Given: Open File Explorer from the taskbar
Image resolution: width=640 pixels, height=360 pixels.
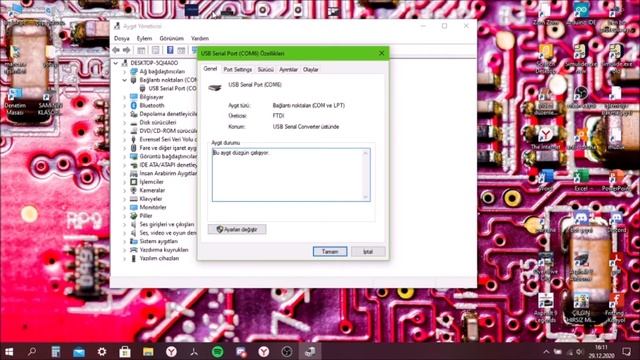Looking at the screenshot, I should [x=148, y=351].
